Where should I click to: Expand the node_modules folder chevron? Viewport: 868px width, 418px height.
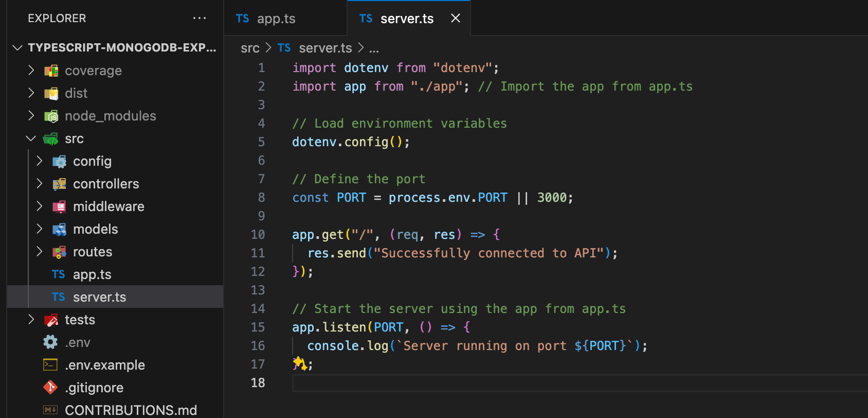click(x=31, y=116)
